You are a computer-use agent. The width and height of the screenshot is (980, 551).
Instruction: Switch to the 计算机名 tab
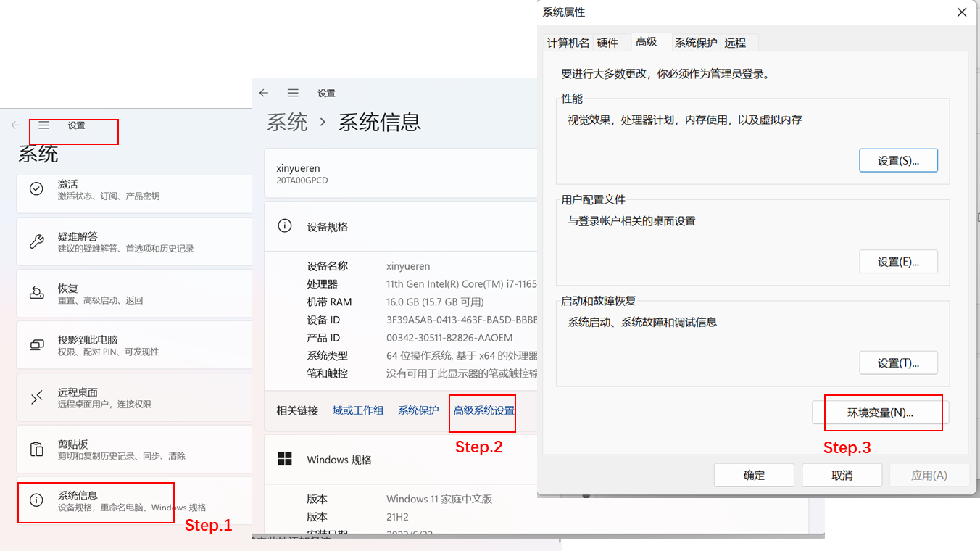(x=568, y=42)
